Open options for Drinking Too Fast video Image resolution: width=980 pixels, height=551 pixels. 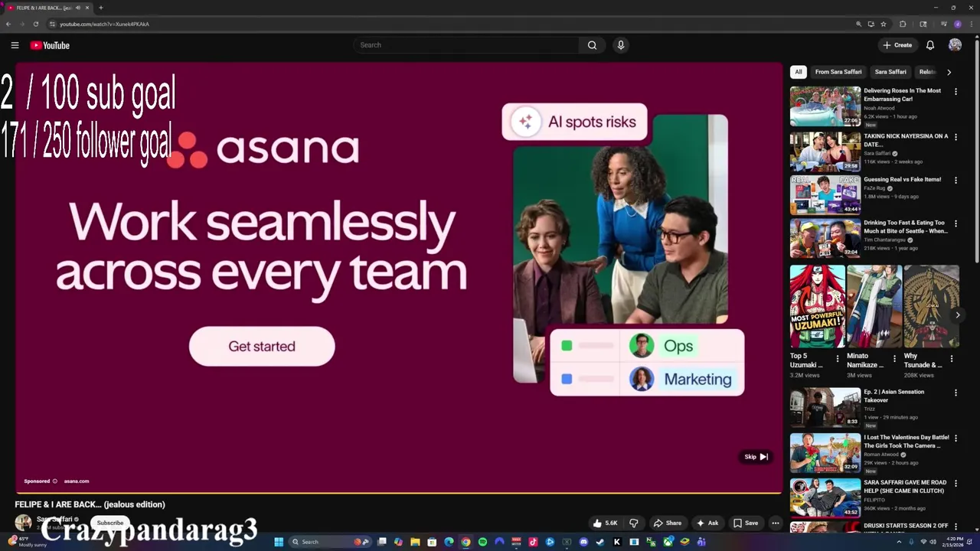point(955,224)
